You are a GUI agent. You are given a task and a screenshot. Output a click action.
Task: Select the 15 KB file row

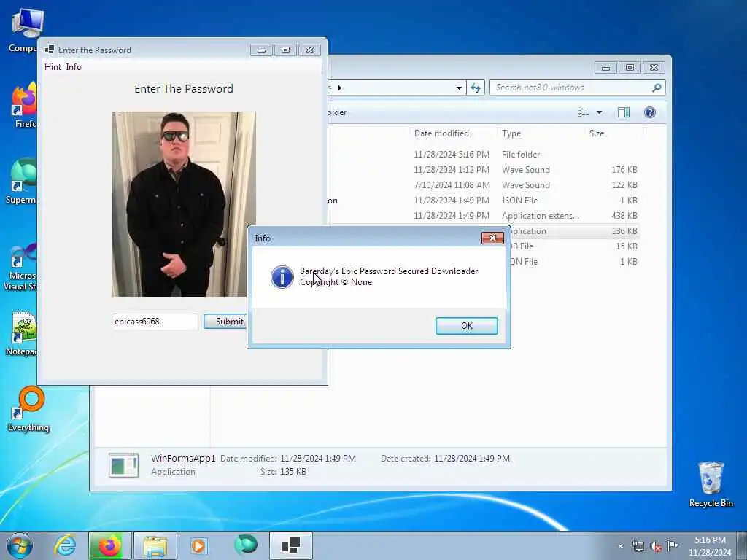(576, 246)
